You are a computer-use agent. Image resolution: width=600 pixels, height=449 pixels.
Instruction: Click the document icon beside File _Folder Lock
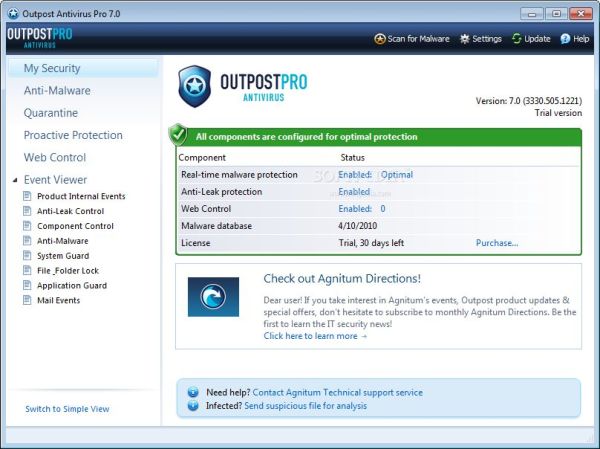(27, 270)
